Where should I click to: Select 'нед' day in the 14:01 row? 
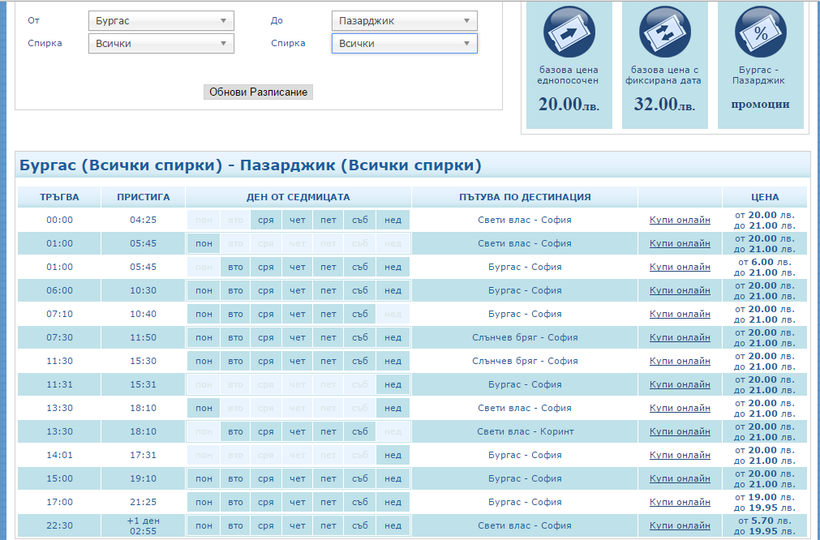tap(393, 455)
